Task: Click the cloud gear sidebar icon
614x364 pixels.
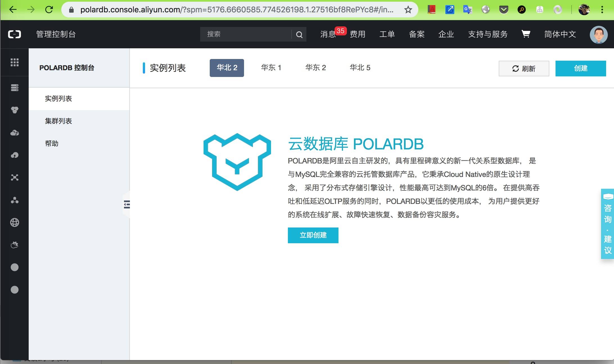Action: (x=15, y=245)
